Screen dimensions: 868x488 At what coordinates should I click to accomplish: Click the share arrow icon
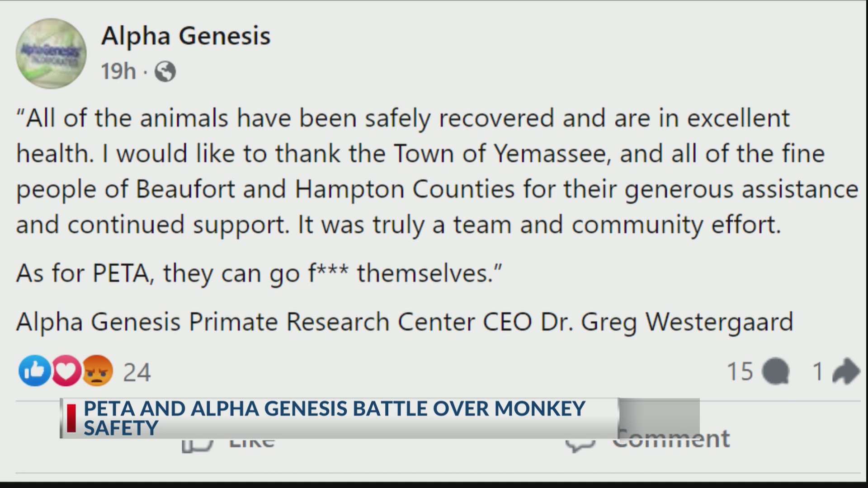click(x=846, y=371)
